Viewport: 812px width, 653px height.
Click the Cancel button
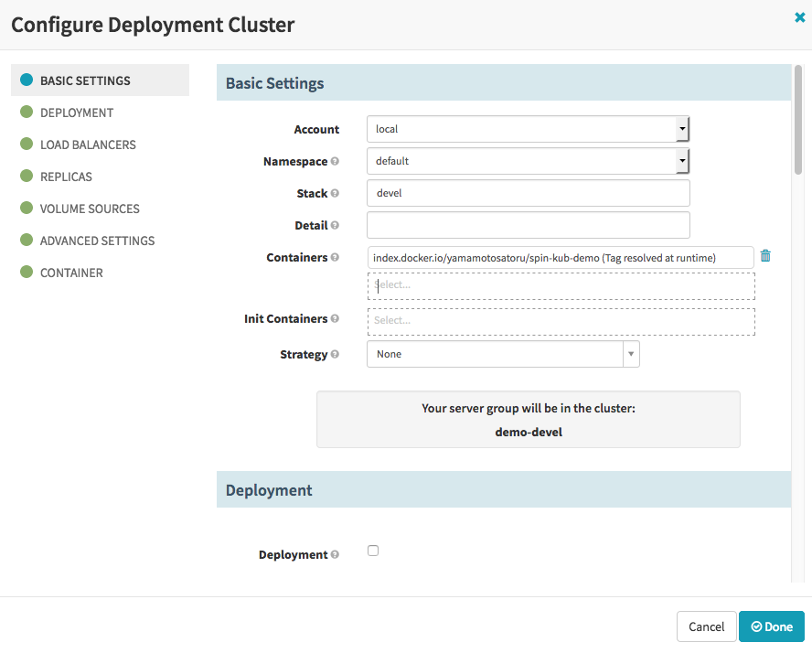point(706,626)
